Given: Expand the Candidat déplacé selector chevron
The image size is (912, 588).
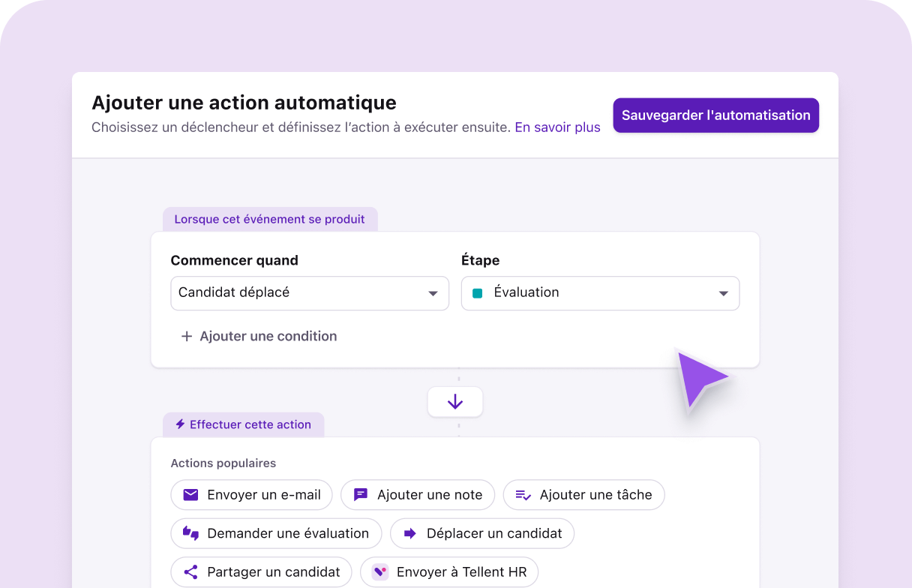Looking at the screenshot, I should click(x=434, y=292).
